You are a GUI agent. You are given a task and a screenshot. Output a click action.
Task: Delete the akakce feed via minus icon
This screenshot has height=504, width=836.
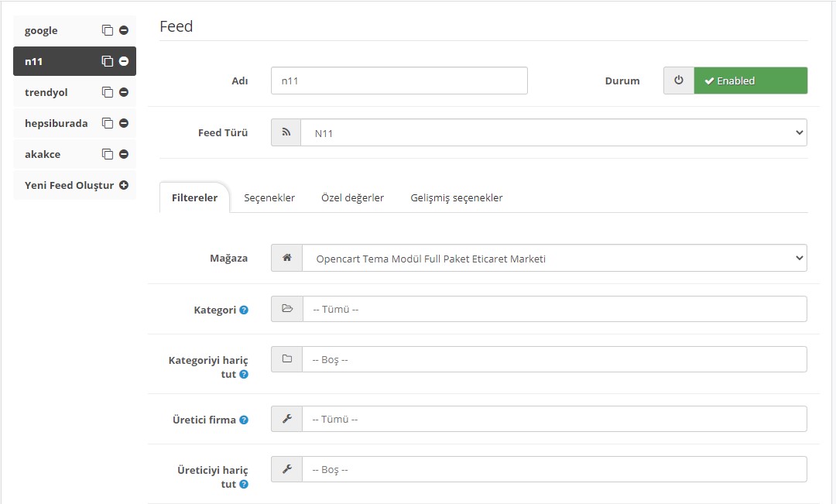pyautogui.click(x=124, y=154)
